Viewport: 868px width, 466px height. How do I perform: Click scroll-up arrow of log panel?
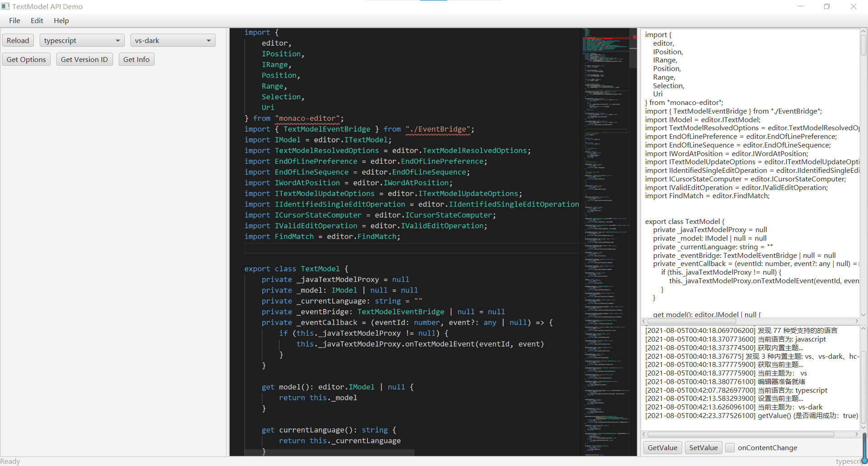863,328
